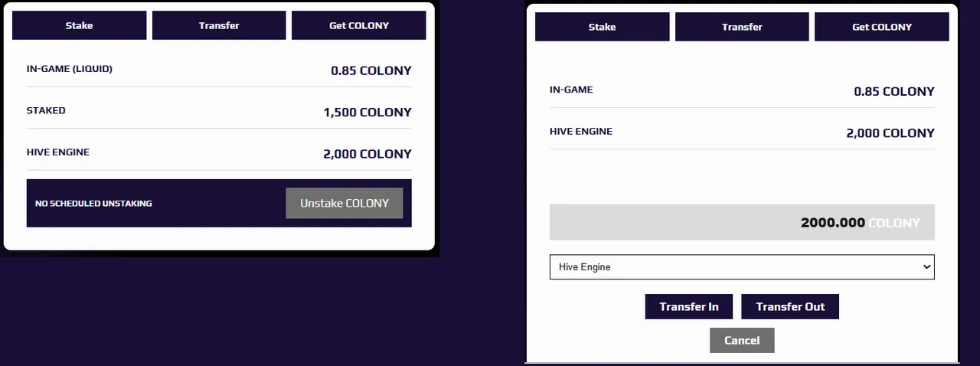Click the STAKED row label
The height and width of the screenshot is (366, 980).
click(x=46, y=110)
